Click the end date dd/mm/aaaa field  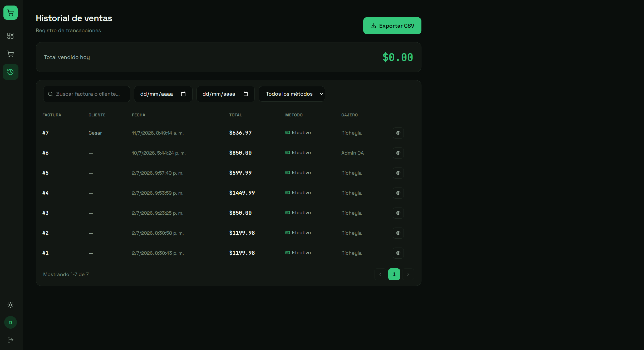coord(225,94)
